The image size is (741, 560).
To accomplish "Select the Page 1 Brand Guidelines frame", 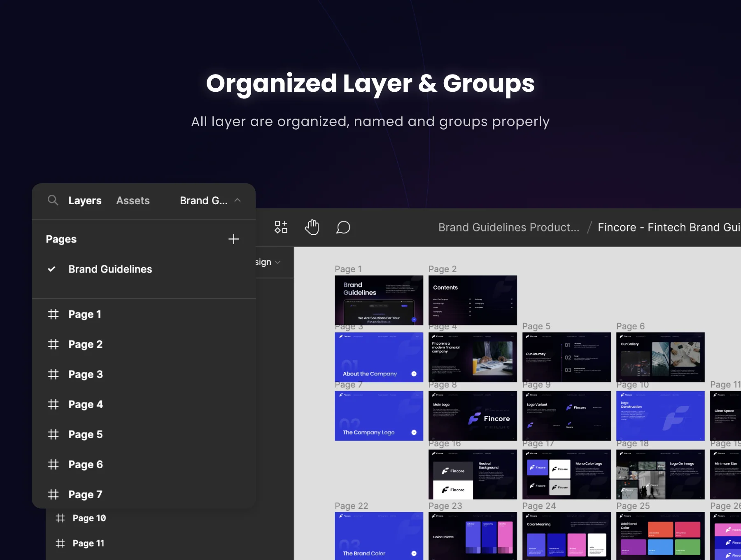I will [379, 300].
